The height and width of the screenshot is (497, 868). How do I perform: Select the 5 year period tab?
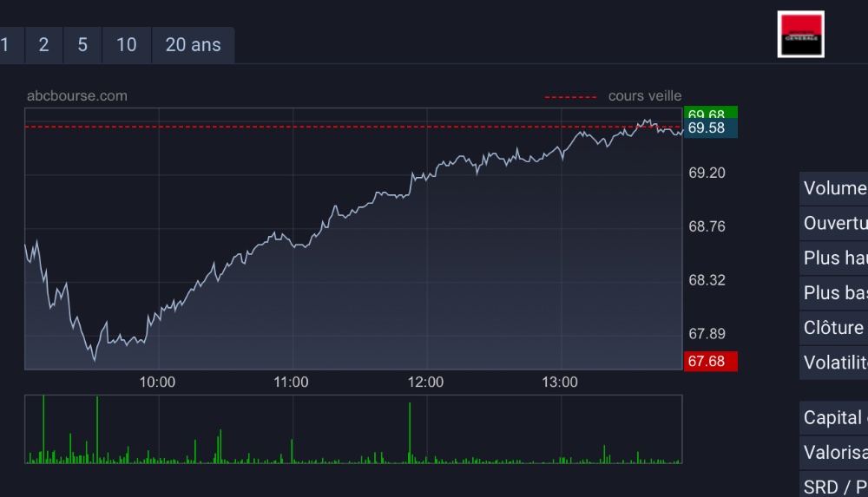tap(82, 45)
